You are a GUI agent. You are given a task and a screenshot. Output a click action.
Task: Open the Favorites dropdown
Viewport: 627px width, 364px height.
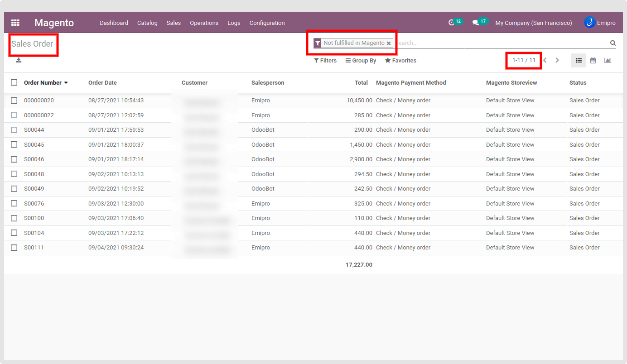pos(400,61)
